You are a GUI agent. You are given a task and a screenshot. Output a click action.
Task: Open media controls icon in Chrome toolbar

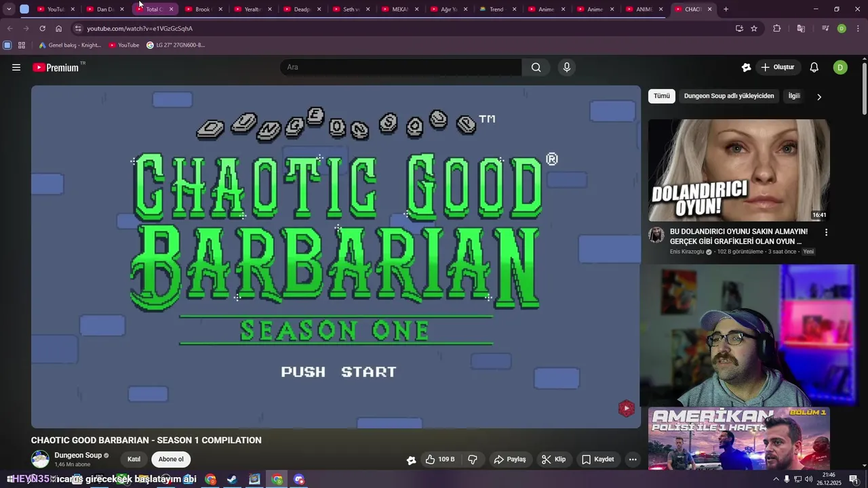[825, 28]
